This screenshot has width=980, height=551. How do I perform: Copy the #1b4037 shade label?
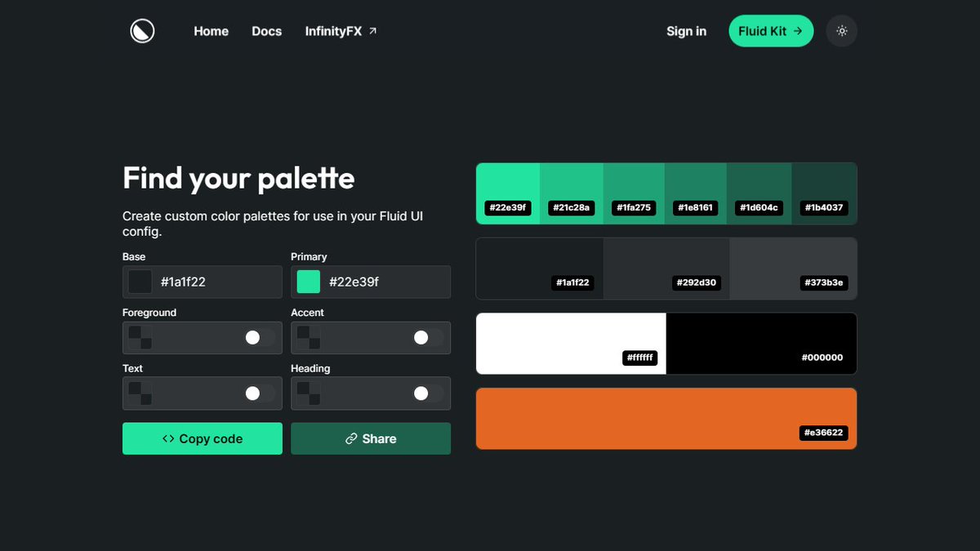[x=822, y=207]
